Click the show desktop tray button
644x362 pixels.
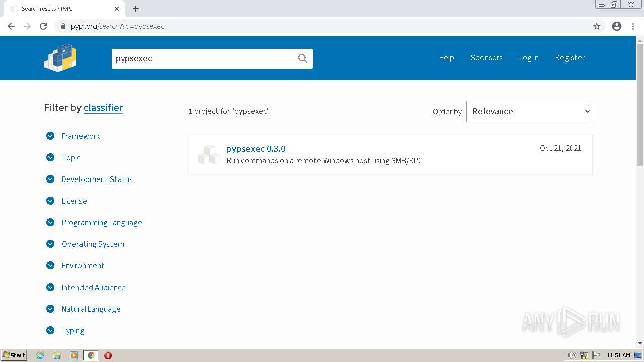pyautogui.click(x=638, y=355)
